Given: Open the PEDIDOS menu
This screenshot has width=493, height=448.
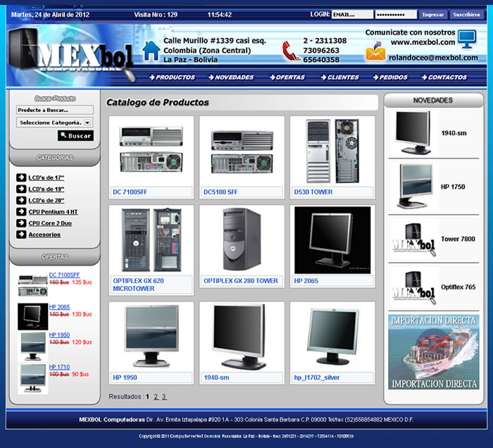Looking at the screenshot, I should click(x=390, y=77).
